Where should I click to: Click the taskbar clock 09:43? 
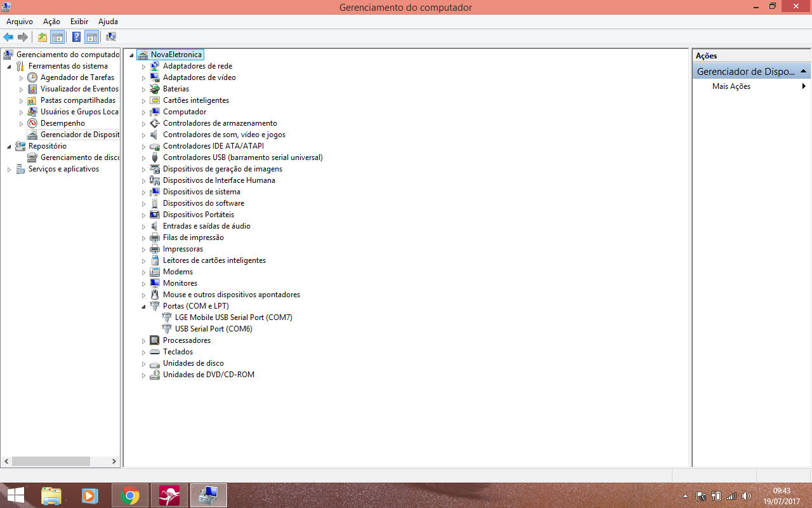click(782, 491)
